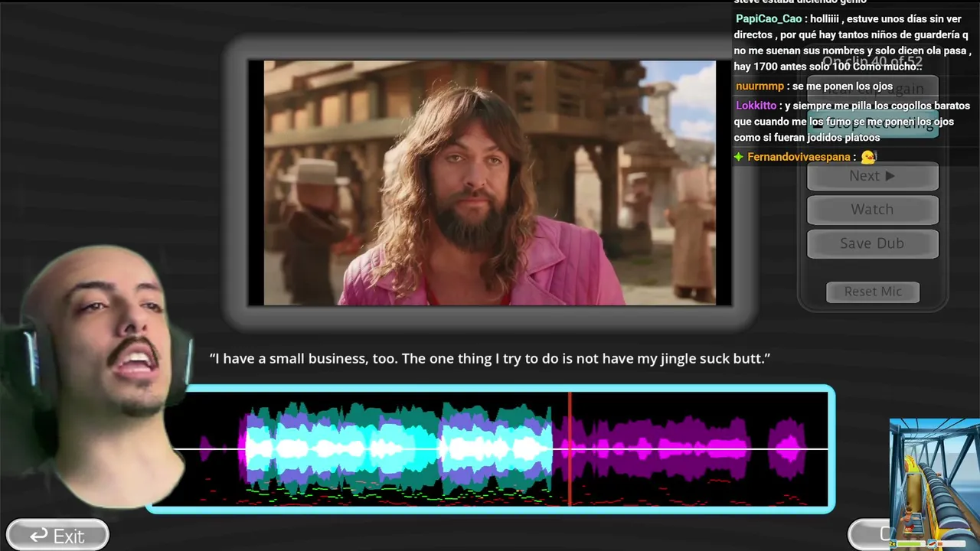Screen dimensions: 980x551
Task: Select the username nuurmmp in chat
Action: coord(759,86)
